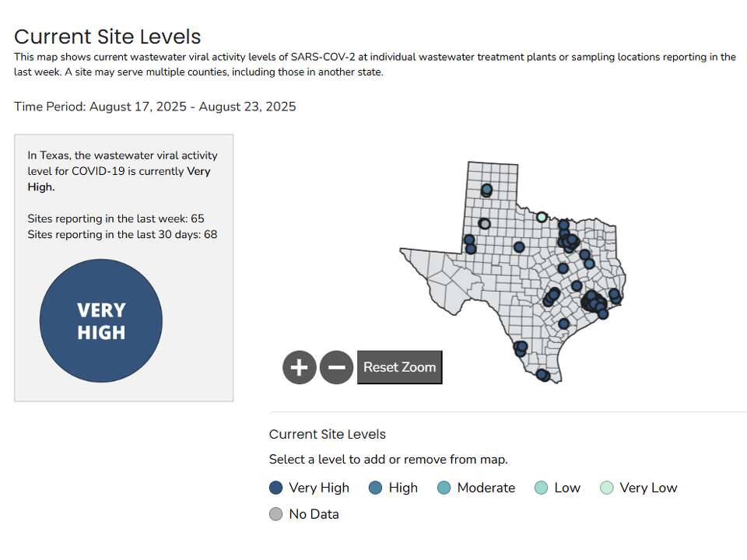
Task: Select the southernmost site marker at Texas tip
Action: [544, 376]
